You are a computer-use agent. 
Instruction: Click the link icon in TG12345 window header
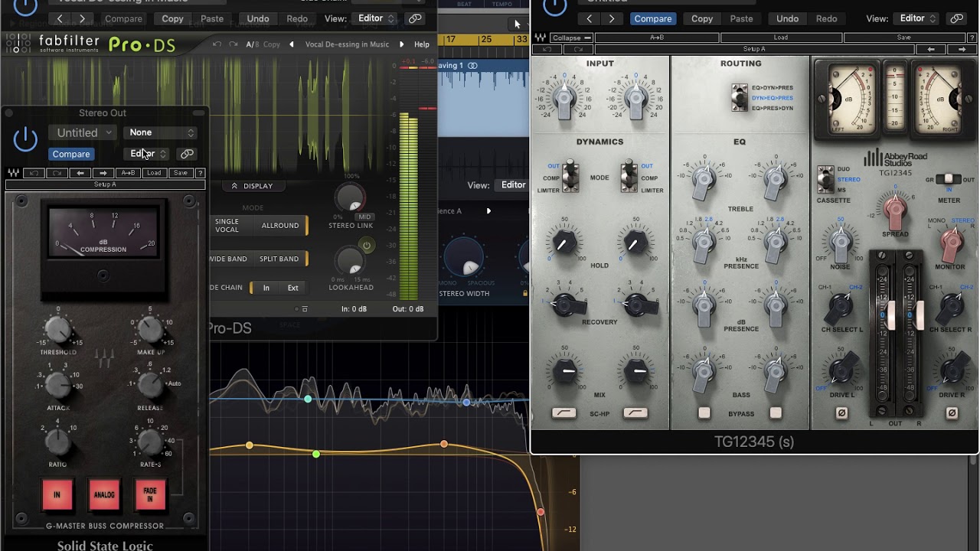956,18
